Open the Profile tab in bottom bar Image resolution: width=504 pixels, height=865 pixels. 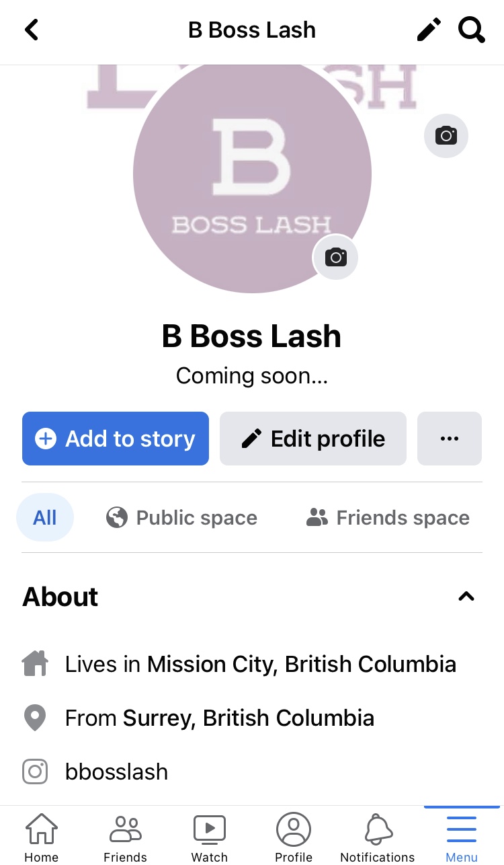point(294,837)
